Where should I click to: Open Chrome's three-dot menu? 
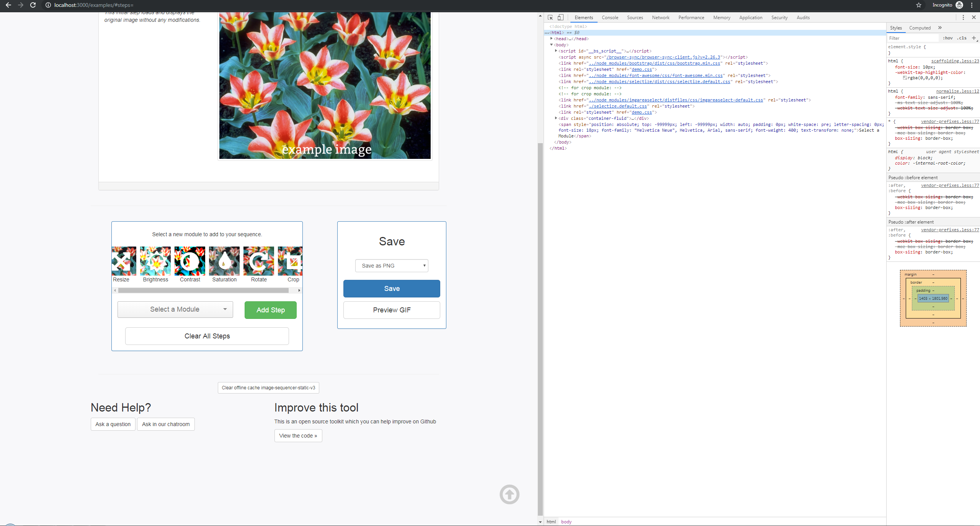click(x=972, y=5)
